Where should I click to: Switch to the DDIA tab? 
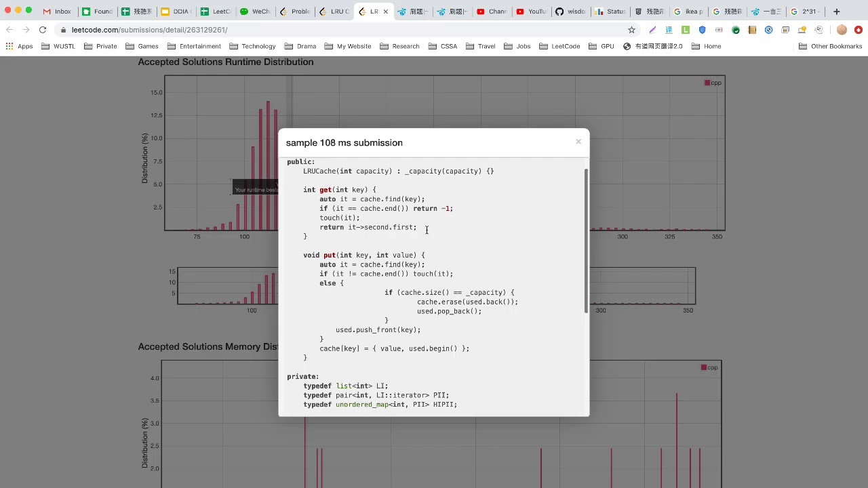click(176, 12)
